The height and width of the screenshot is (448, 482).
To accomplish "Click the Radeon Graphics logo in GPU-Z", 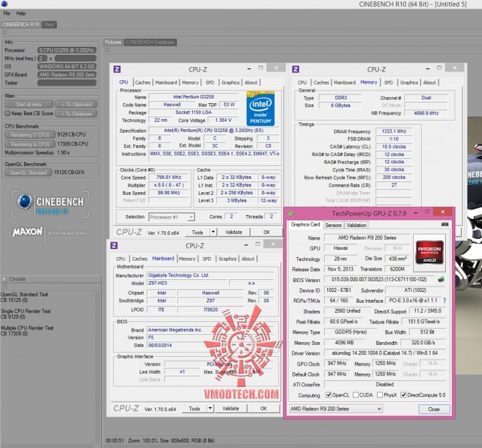I will pyautogui.click(x=429, y=252).
